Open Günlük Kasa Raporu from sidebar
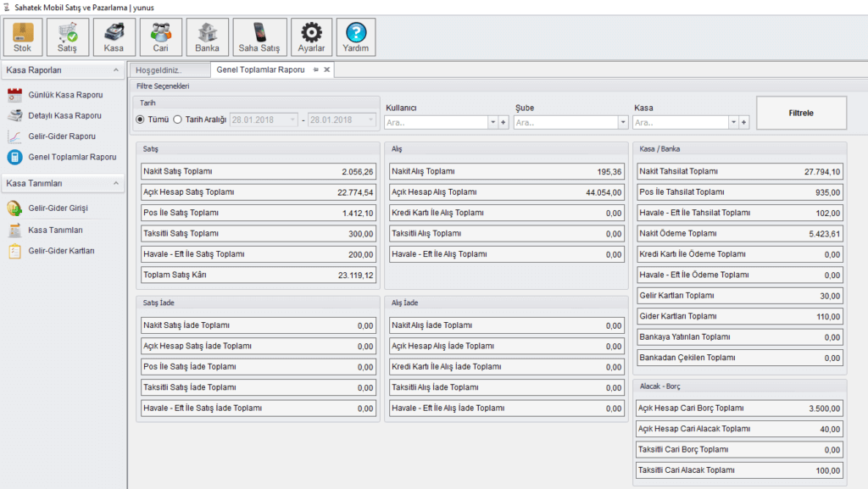This screenshot has width=868, height=489. 65,95
